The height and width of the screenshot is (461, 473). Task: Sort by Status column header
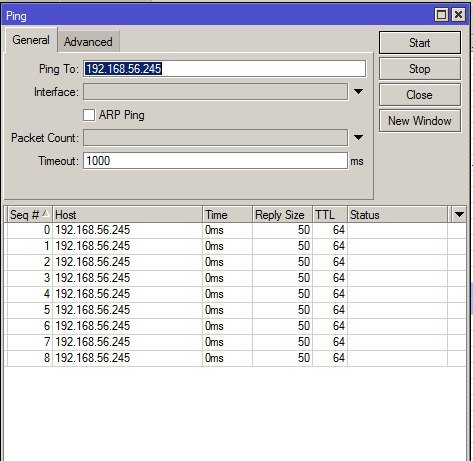pyautogui.click(x=397, y=215)
